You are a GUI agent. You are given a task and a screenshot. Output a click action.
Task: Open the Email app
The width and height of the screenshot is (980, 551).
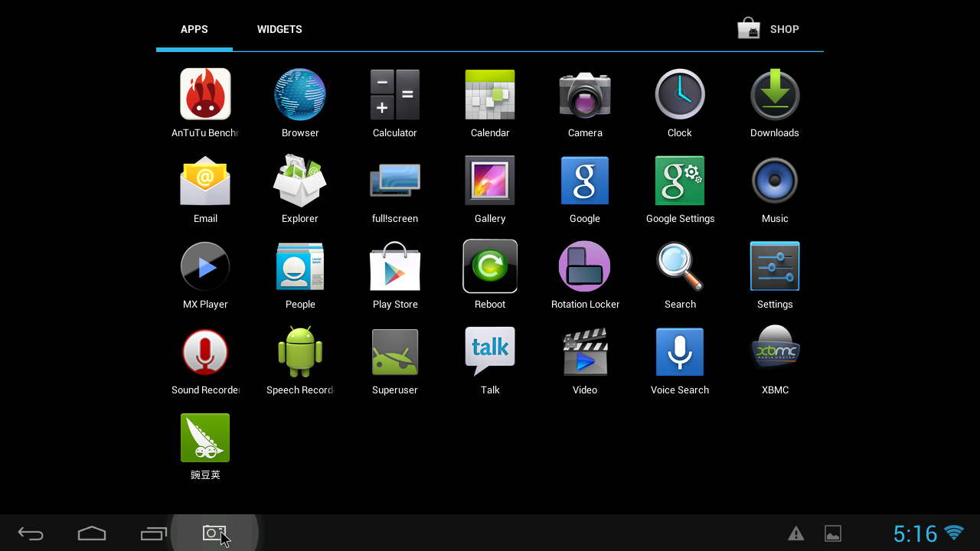click(205, 181)
